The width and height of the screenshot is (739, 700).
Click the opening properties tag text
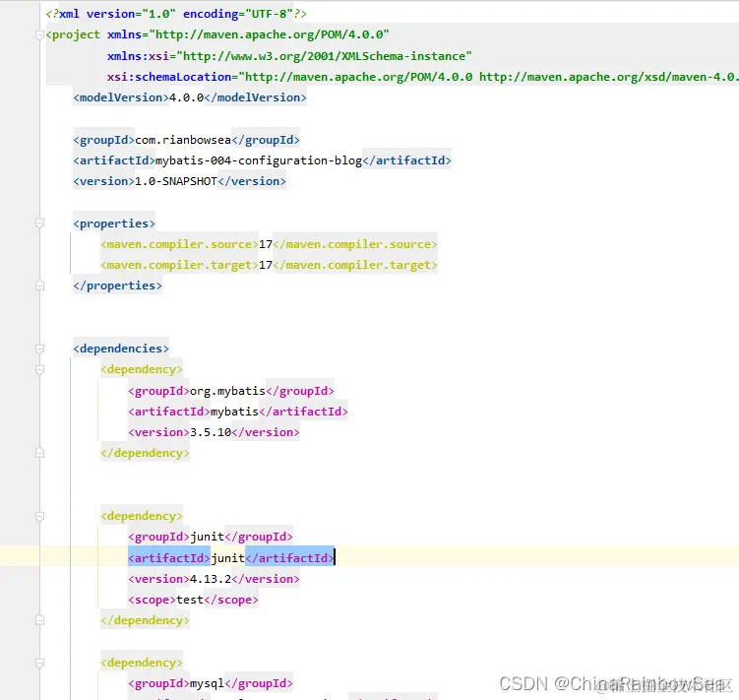pyautogui.click(x=114, y=223)
